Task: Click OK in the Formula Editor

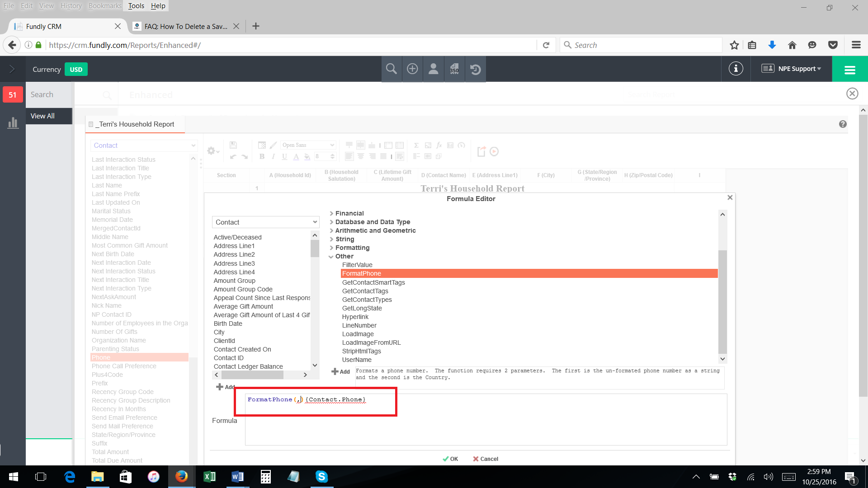Action: coord(450,459)
